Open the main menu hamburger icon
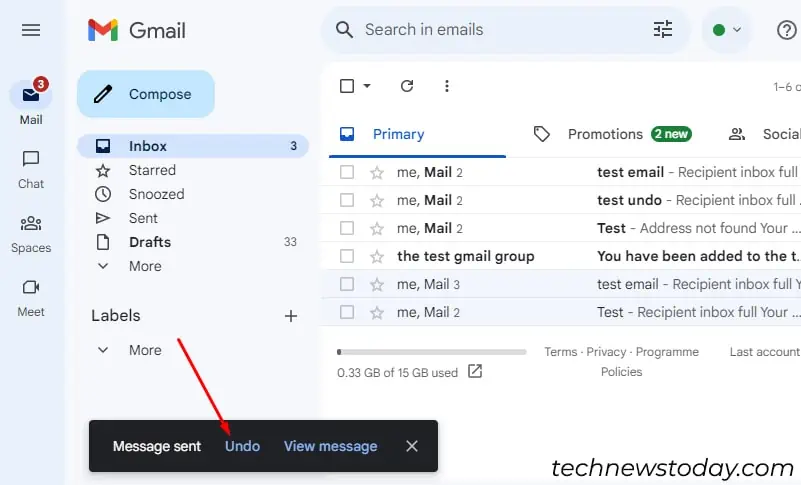Image resolution: width=801 pixels, height=485 pixels. point(31,30)
